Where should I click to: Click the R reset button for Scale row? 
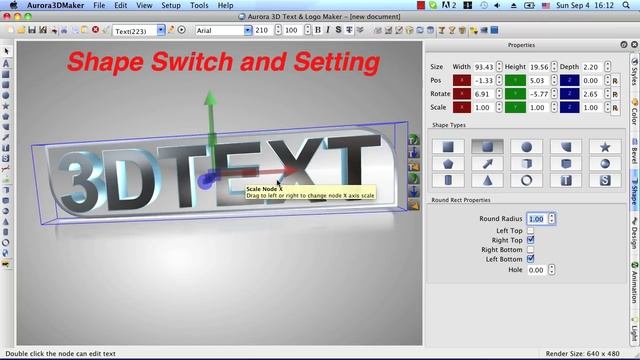[615, 108]
